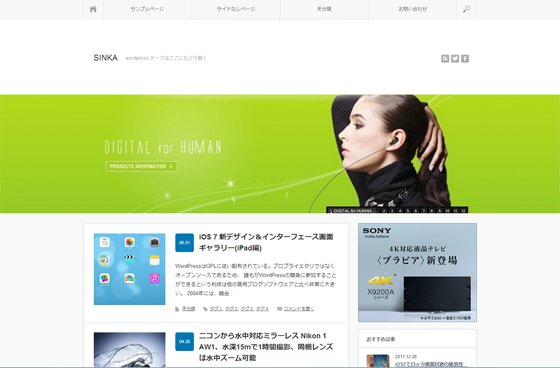This screenshot has width=560, height=368.
Task: Open the Facebook icon in header
Action: click(x=465, y=59)
